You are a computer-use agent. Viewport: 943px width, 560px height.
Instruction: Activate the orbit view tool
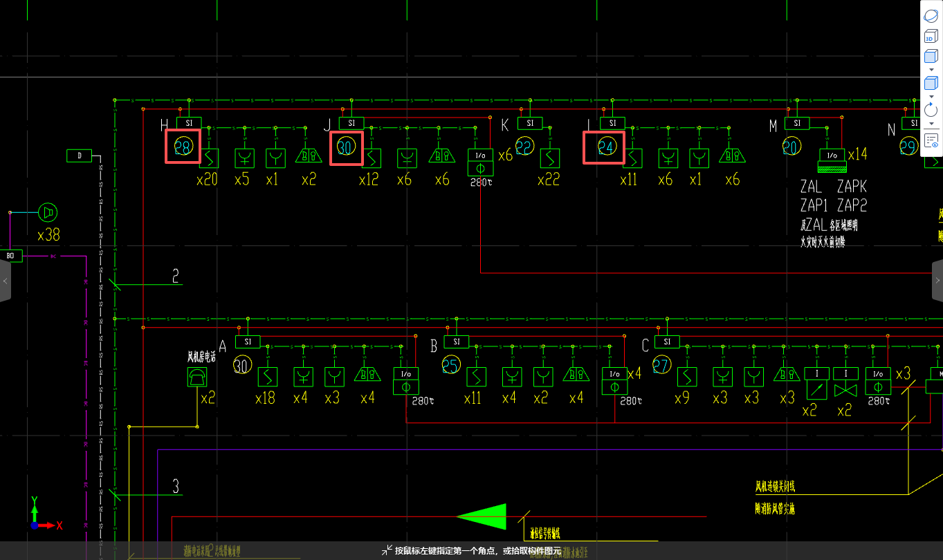pos(931,17)
